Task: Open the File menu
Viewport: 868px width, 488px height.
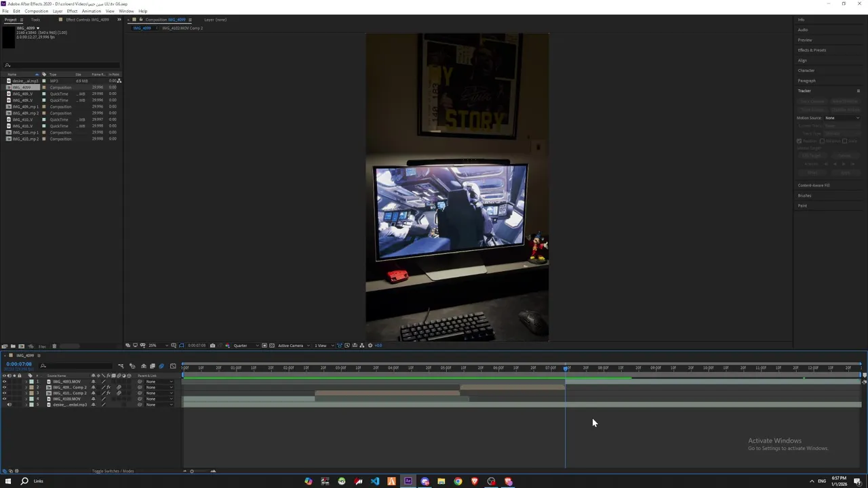Action: (5, 11)
